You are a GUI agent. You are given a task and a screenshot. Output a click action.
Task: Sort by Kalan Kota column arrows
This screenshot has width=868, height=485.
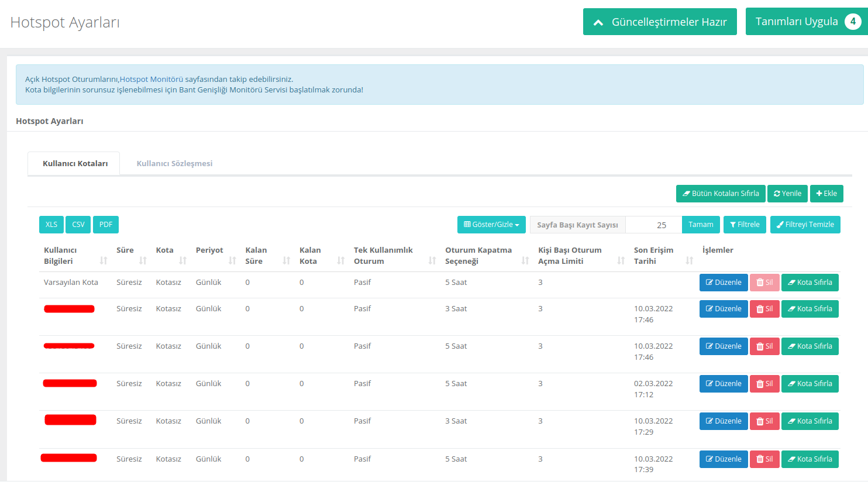click(x=340, y=261)
